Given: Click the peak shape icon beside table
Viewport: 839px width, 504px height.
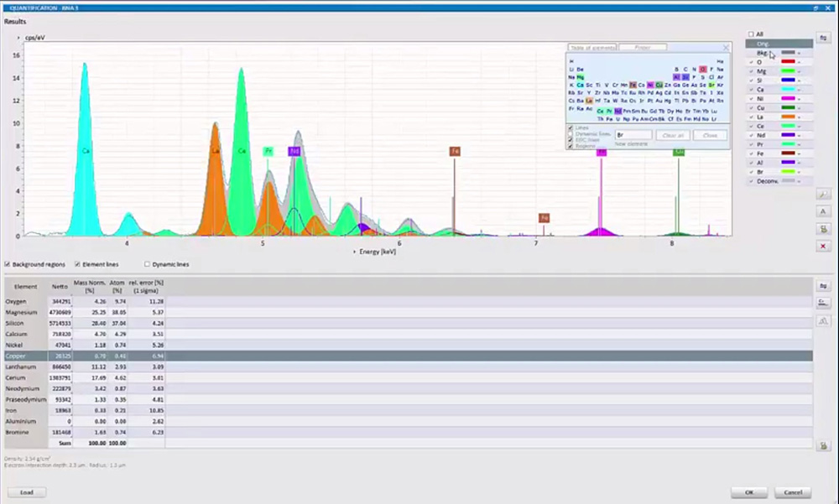Looking at the screenshot, I should 823,320.
